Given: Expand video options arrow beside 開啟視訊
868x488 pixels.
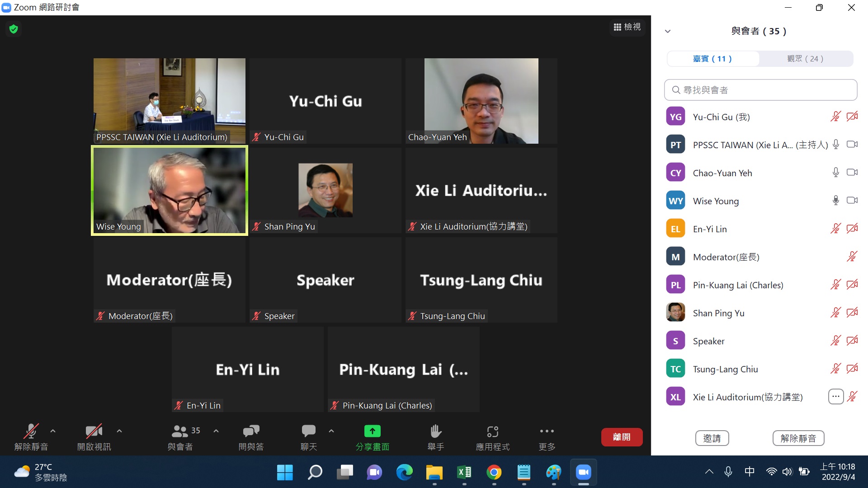Looking at the screenshot, I should (119, 431).
